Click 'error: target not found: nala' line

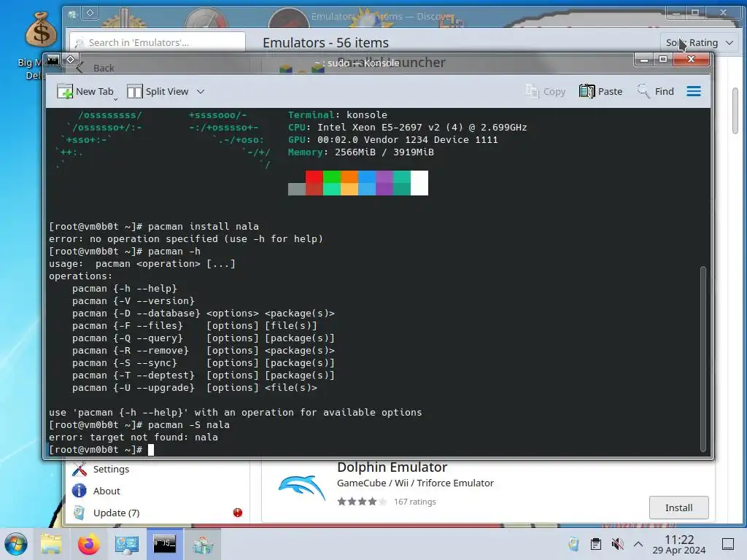click(x=133, y=437)
